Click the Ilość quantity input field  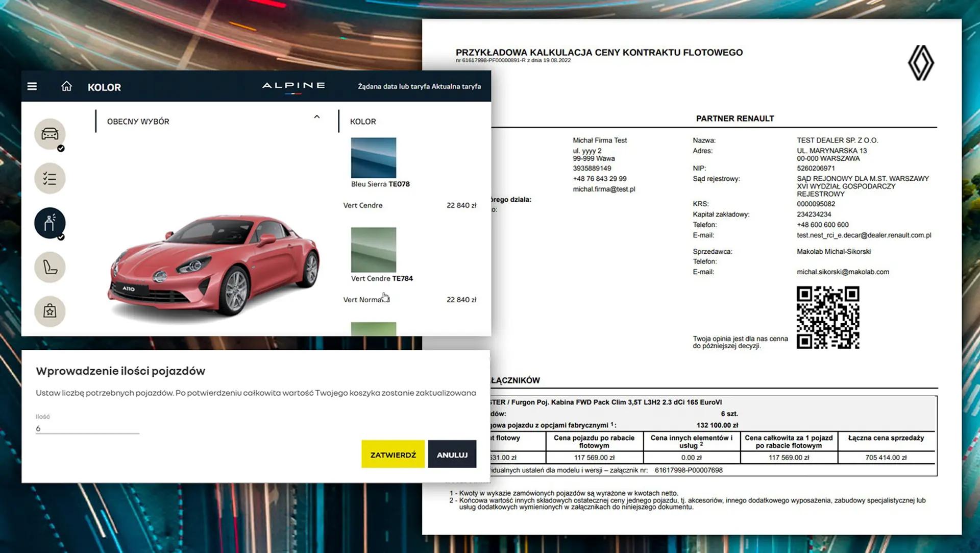[x=87, y=428]
